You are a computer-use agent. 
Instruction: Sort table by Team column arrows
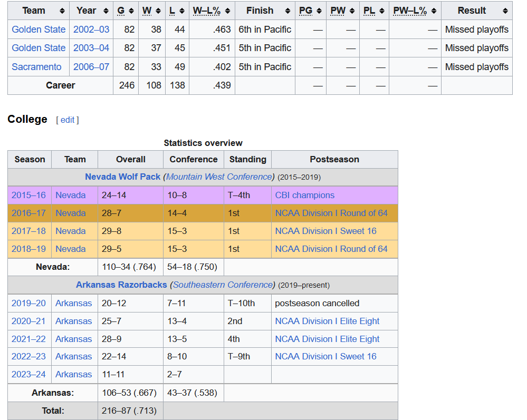(x=62, y=11)
